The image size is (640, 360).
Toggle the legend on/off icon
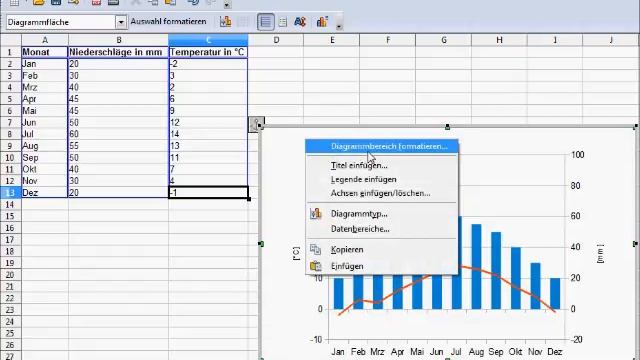pyautogui.click(x=282, y=22)
